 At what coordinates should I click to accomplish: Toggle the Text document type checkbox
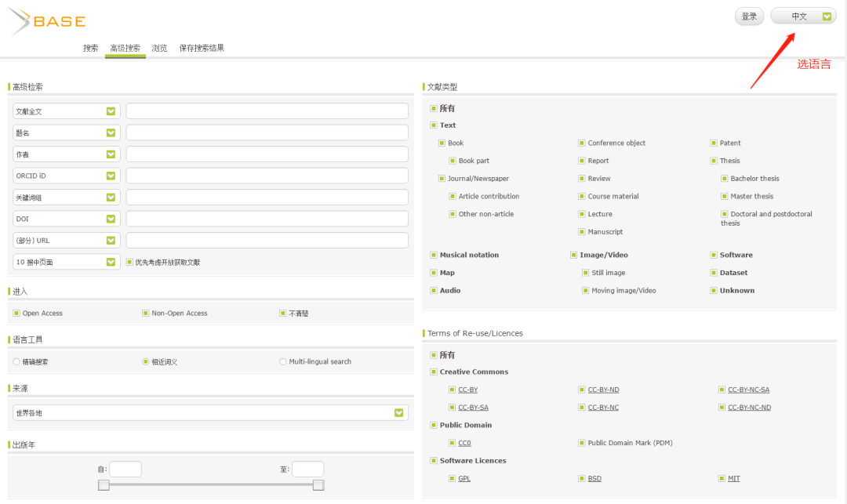coord(433,125)
